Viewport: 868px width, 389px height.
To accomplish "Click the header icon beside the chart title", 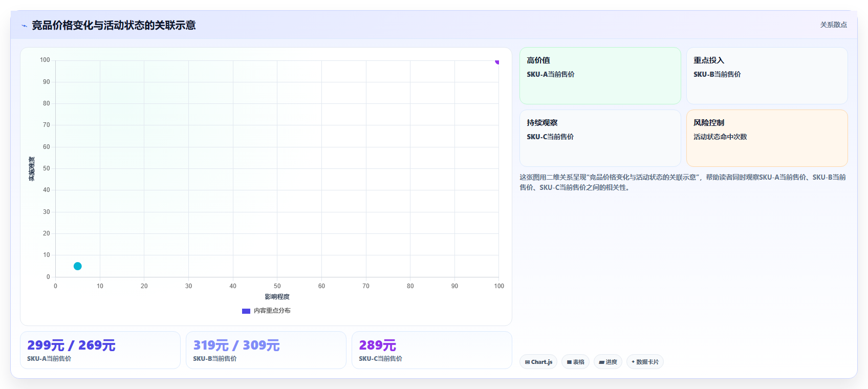I will 24,26.
